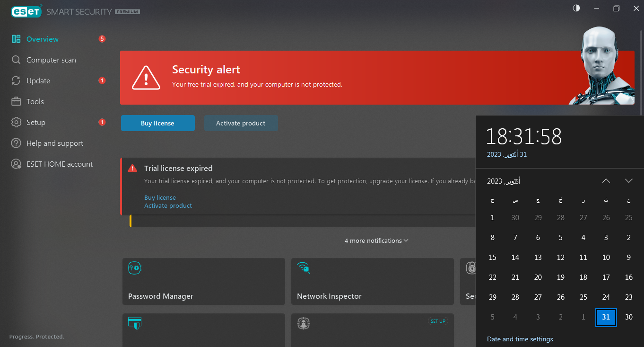The width and height of the screenshot is (644, 347).
Task: Click the banking protection card icon
Action: pos(135,323)
